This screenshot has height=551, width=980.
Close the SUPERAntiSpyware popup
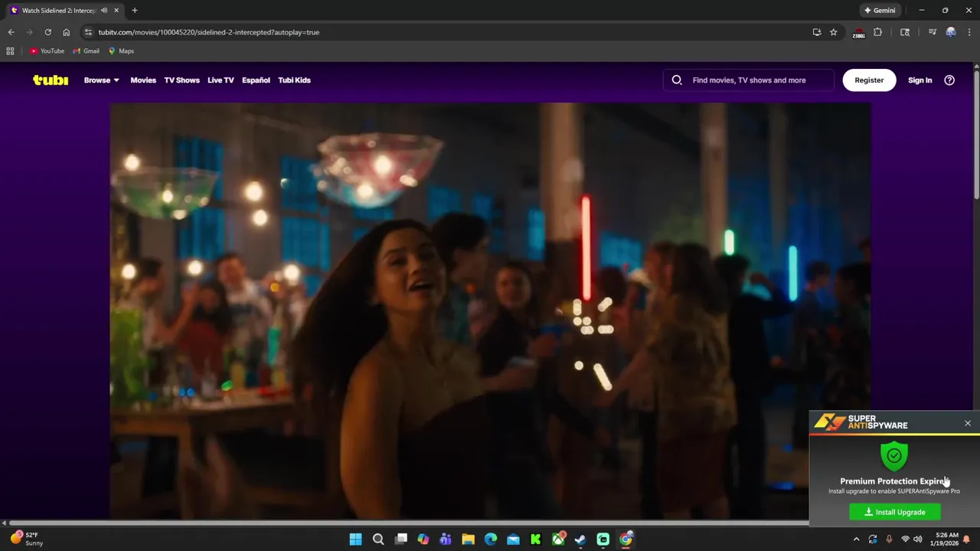click(x=968, y=423)
